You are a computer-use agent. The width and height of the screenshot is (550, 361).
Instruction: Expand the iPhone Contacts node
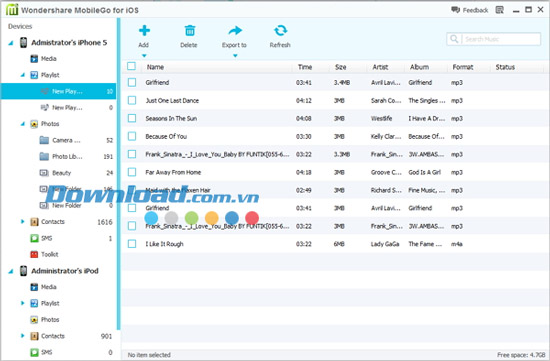tap(23, 221)
